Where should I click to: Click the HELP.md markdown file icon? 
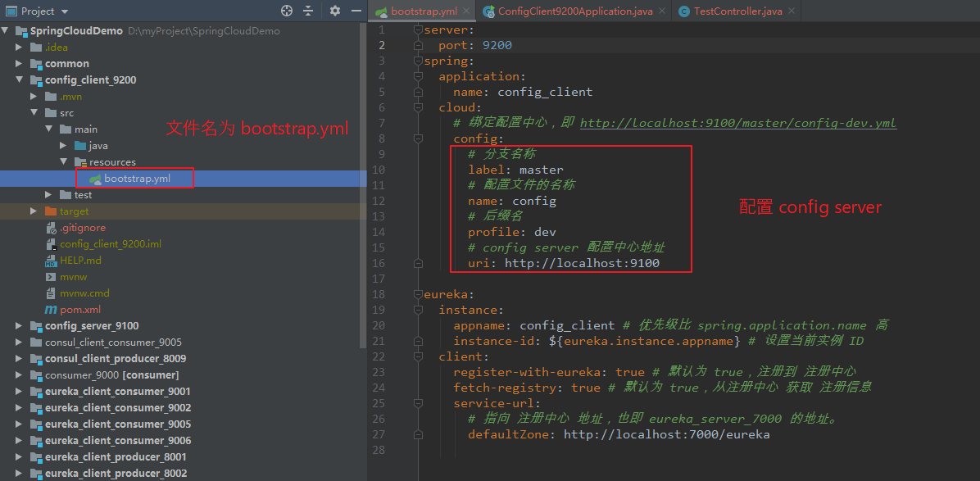pyautogui.click(x=51, y=261)
